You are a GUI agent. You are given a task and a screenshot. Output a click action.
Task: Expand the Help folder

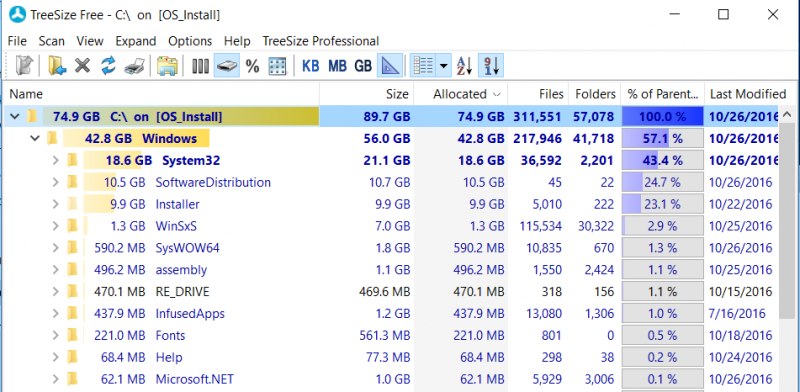(x=56, y=357)
